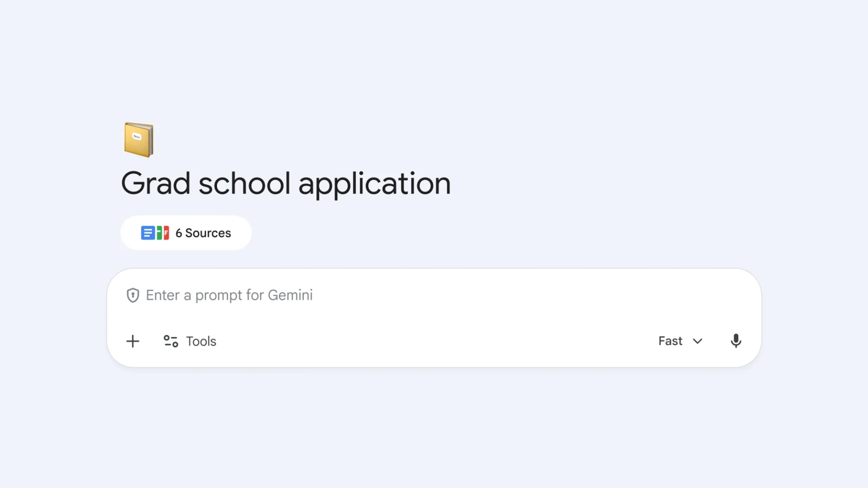Start voice input with the microphone icon
The image size is (868, 488).
[736, 341]
